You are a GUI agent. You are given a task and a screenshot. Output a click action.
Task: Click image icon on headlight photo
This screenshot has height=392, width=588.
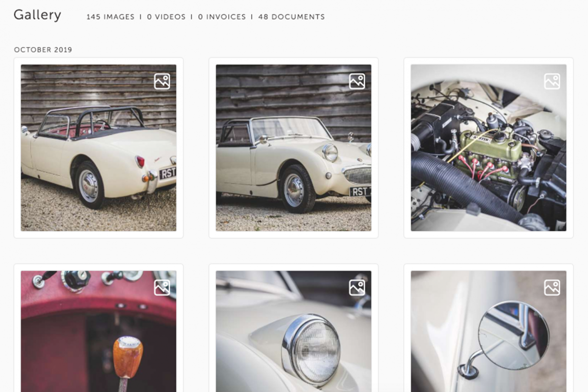[x=357, y=288]
